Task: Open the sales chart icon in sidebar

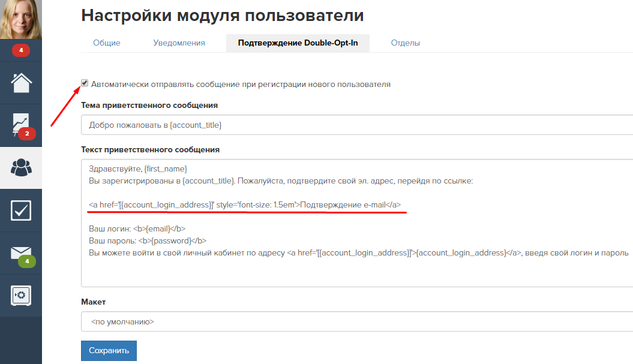Action: [x=21, y=125]
